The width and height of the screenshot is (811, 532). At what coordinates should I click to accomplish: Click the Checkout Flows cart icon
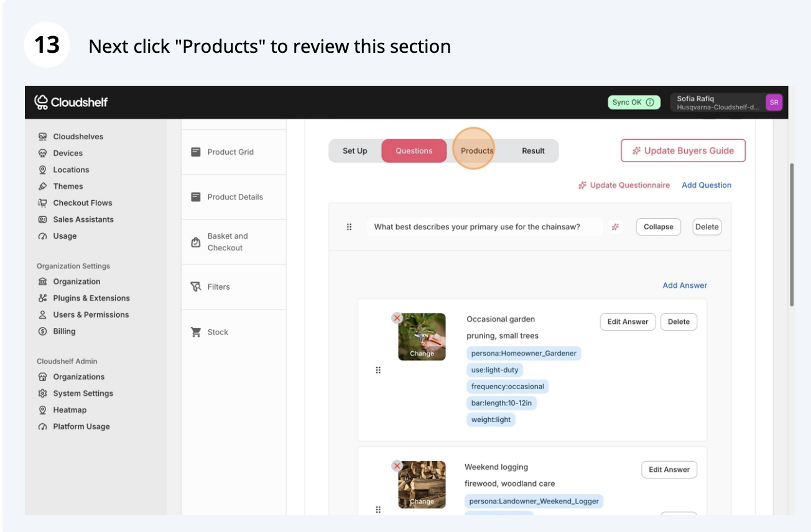pos(42,203)
